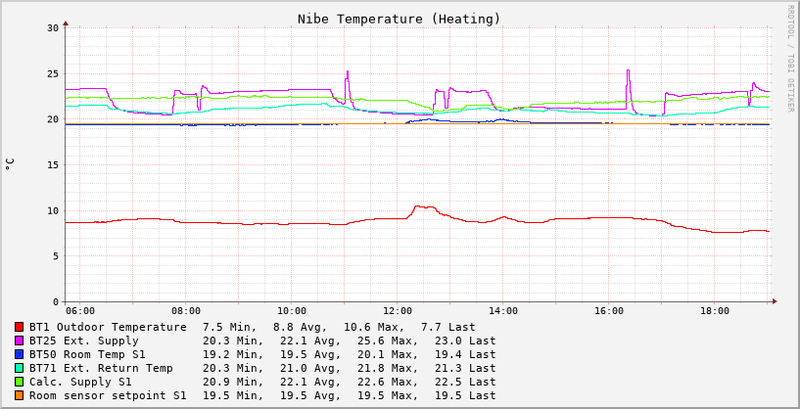800x409 pixels.
Task: Click the red BT1 Outdoor Temperature swatch
Action: [x=19, y=327]
